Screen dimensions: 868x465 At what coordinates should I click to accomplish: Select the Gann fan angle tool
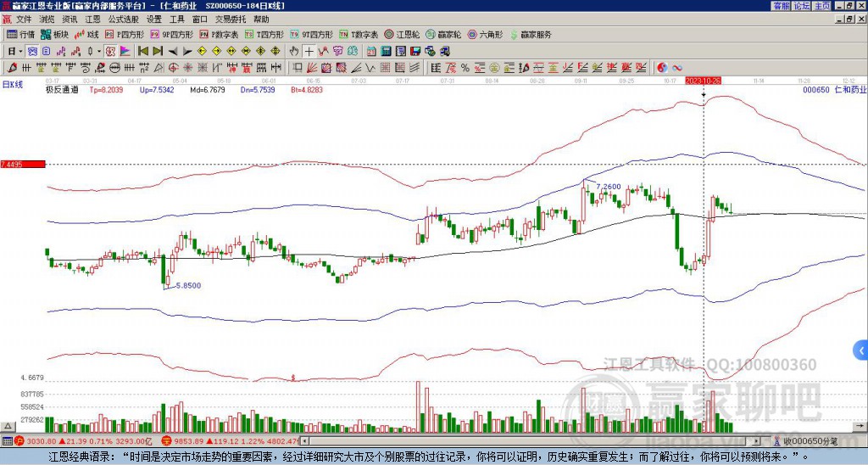(312, 68)
